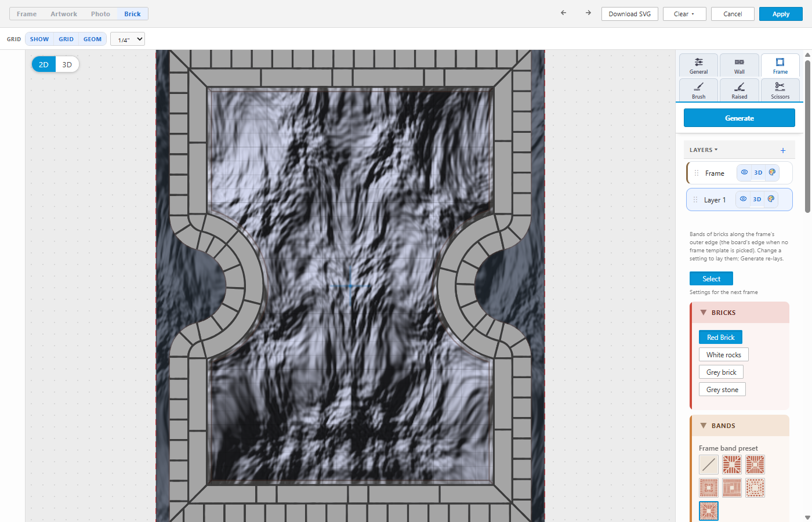The width and height of the screenshot is (812, 522).
Task: Switch canvas view to 2D
Action: (43, 64)
